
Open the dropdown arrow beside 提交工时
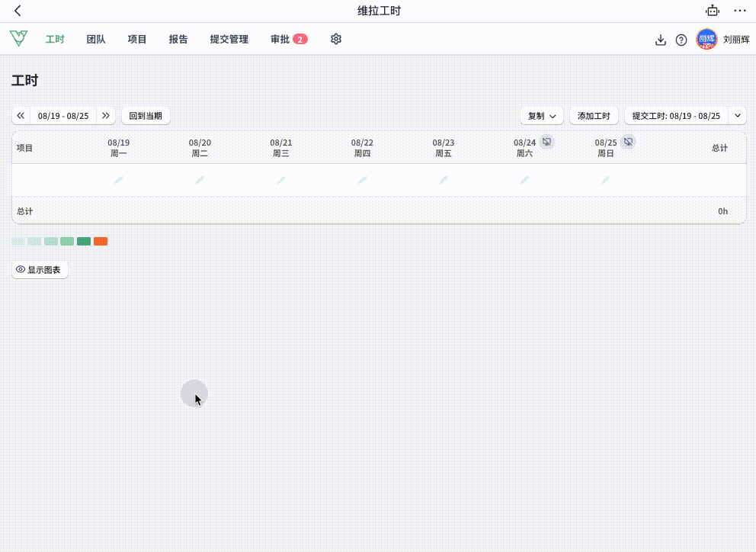(737, 116)
